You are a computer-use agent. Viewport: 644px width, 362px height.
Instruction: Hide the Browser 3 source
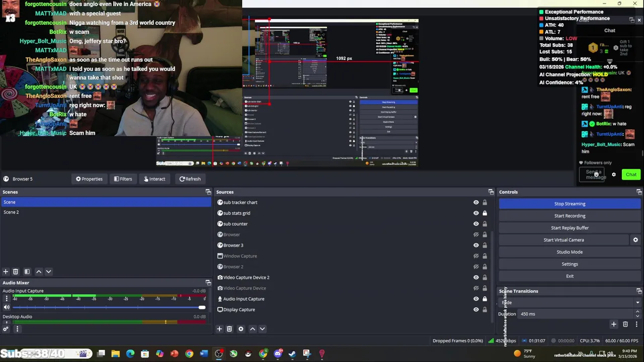pyautogui.click(x=476, y=245)
